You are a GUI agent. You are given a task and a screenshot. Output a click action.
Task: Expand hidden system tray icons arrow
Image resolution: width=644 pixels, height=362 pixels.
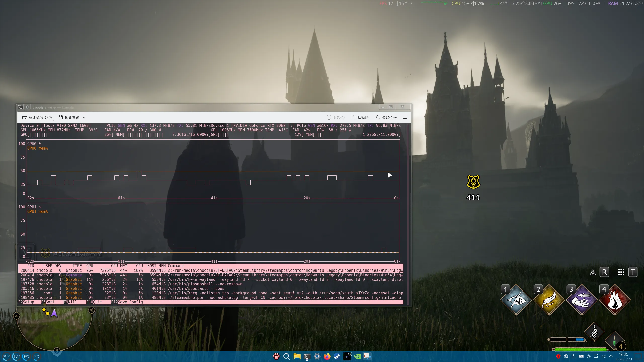[611, 356]
